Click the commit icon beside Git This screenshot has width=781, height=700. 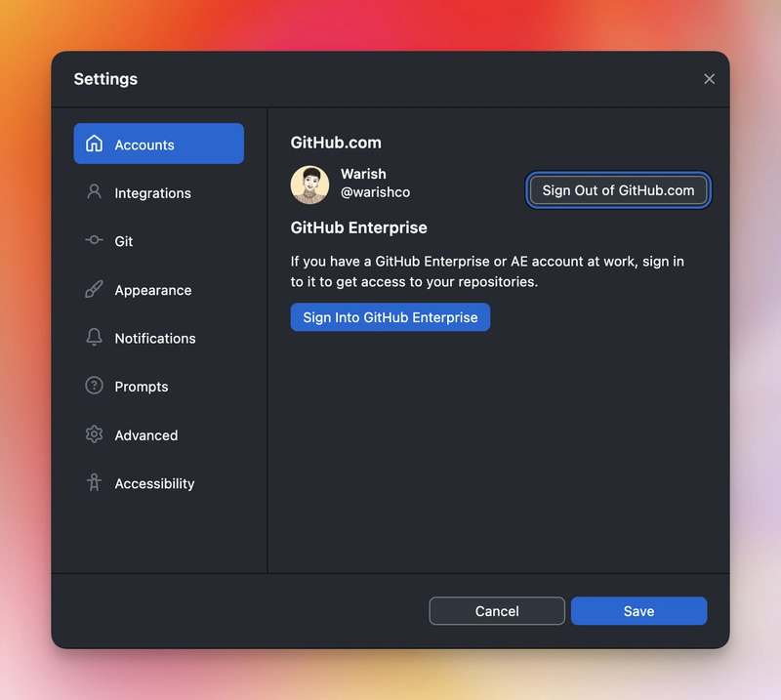click(x=94, y=240)
